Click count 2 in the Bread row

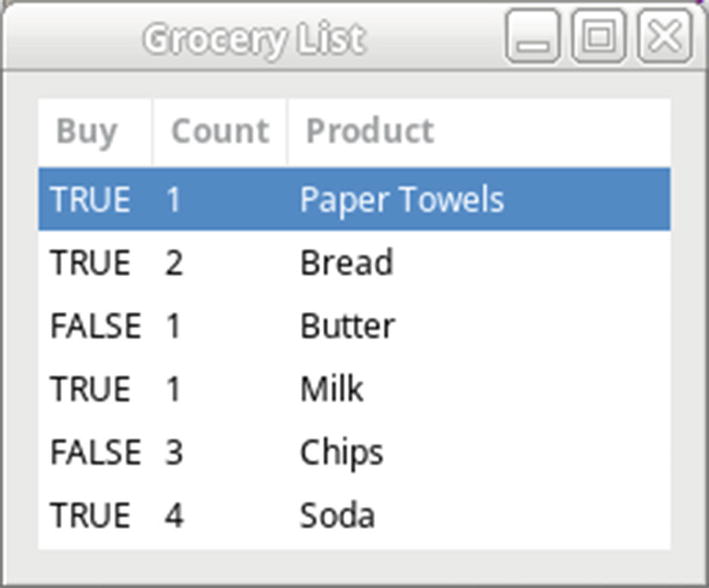(174, 263)
